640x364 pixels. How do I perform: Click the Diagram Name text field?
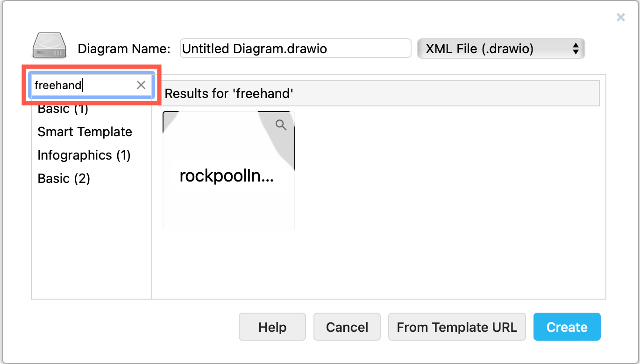295,48
